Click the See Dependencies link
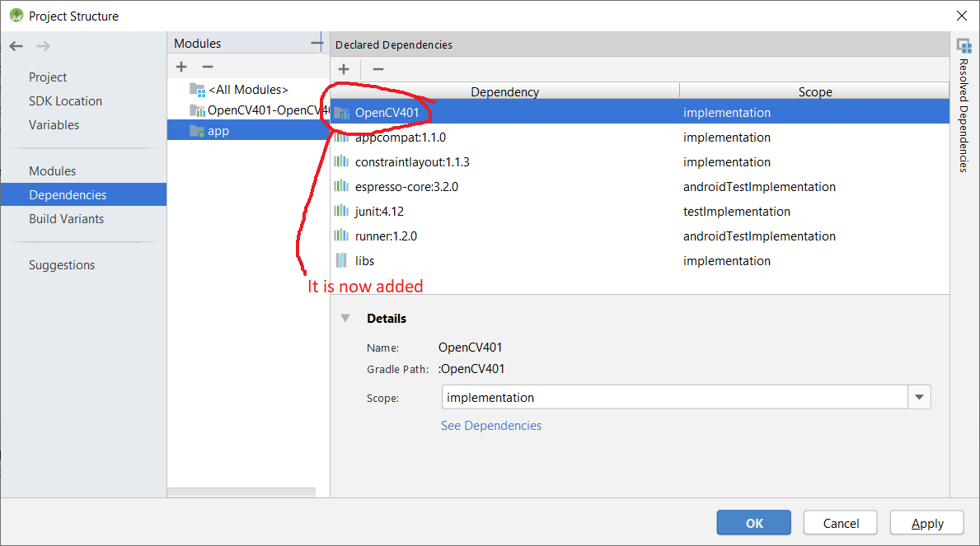 [491, 426]
